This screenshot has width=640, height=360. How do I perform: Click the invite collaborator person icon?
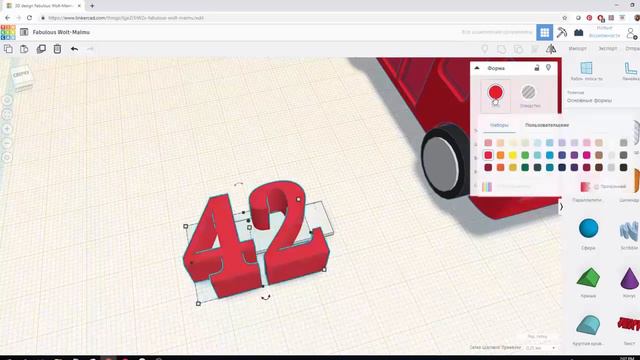[x=631, y=33]
